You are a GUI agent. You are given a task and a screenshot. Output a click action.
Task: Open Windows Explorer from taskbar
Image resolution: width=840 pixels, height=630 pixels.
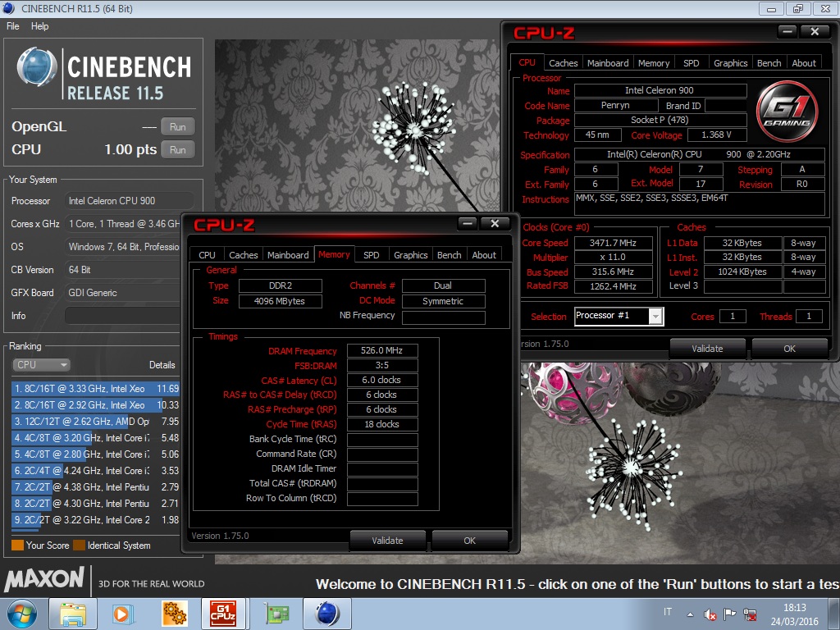click(73, 614)
